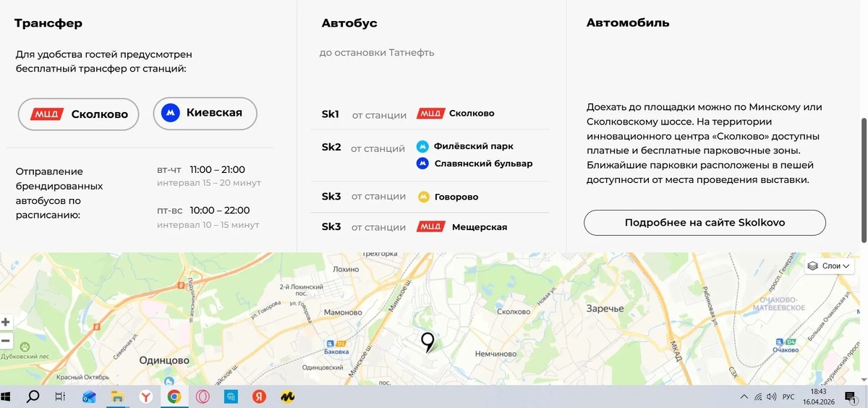Show hidden system tray icons

(x=744, y=397)
